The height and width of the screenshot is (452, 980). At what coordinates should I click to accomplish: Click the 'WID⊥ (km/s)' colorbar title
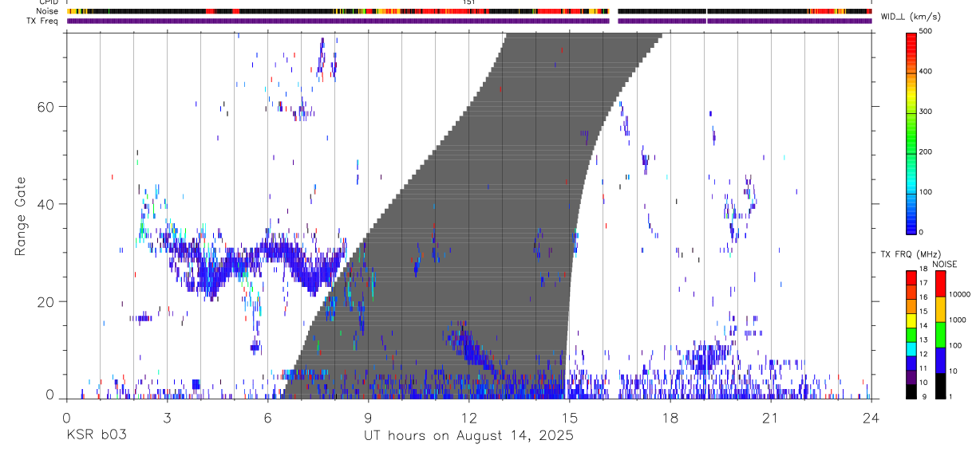(909, 16)
